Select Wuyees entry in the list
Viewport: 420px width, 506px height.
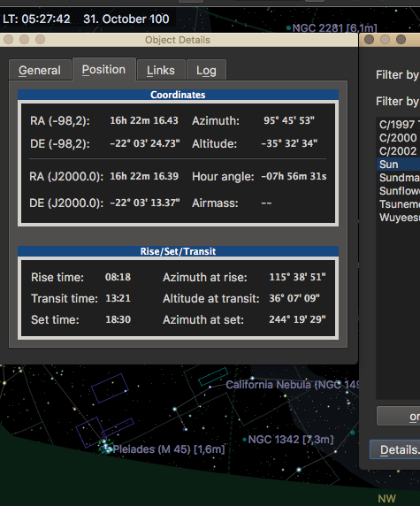(x=399, y=218)
